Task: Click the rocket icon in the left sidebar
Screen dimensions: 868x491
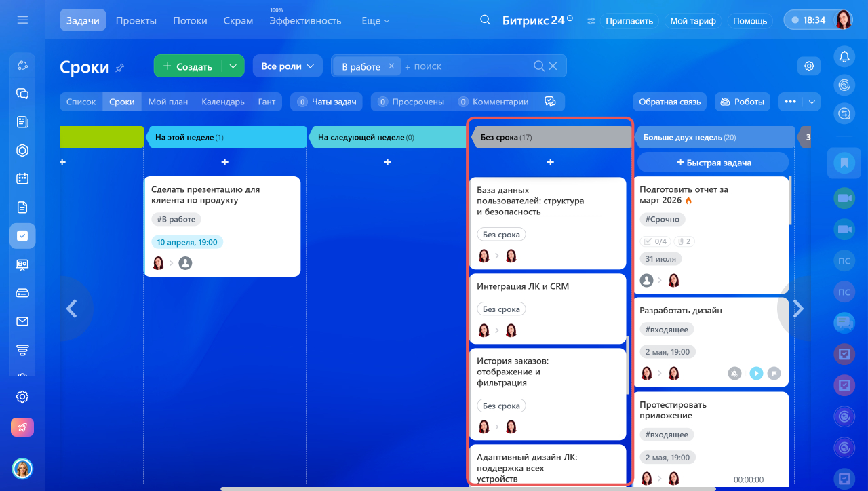Action: pos(22,427)
